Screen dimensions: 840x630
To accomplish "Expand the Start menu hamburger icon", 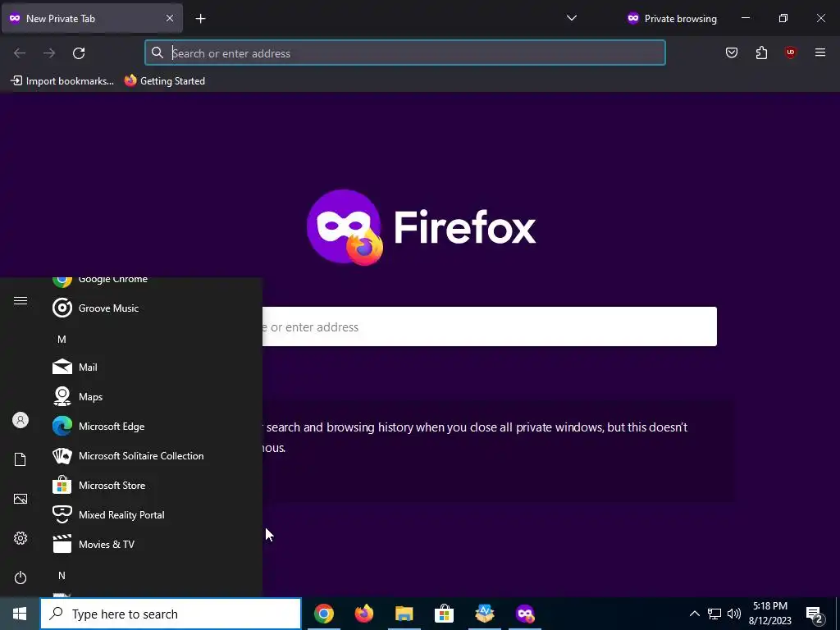I will [21, 300].
